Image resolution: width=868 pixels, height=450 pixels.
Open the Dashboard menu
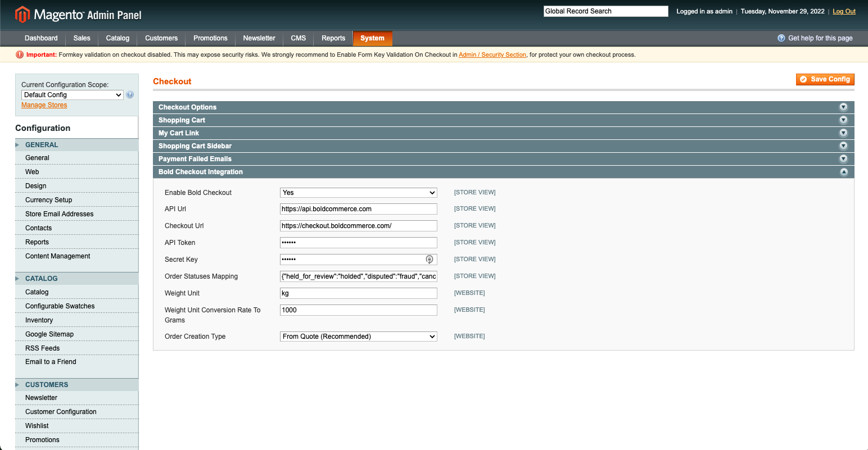point(41,38)
